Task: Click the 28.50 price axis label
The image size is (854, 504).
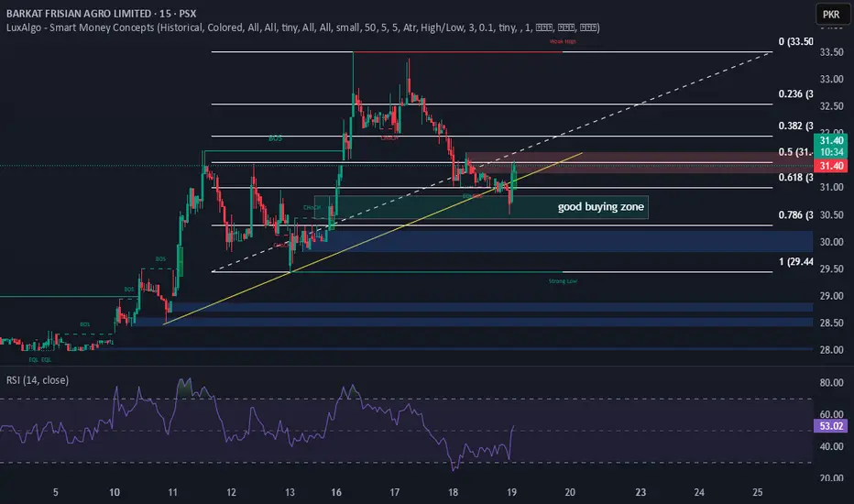Action: click(832, 323)
